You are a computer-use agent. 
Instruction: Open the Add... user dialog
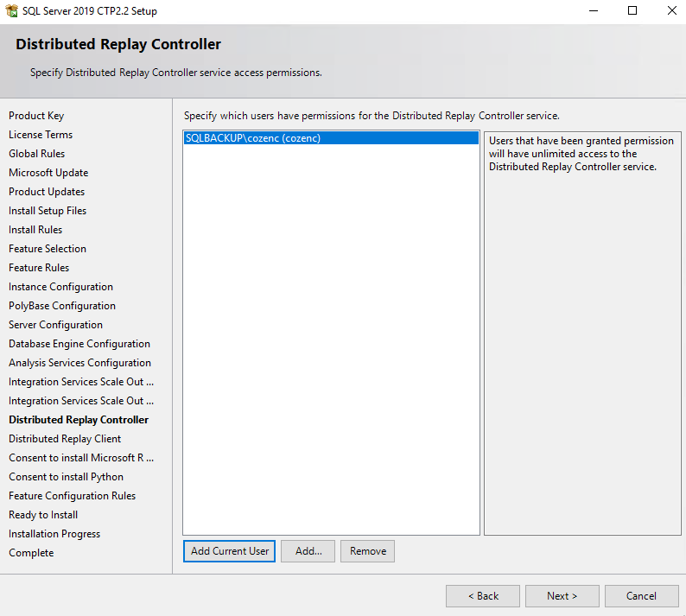tap(308, 551)
